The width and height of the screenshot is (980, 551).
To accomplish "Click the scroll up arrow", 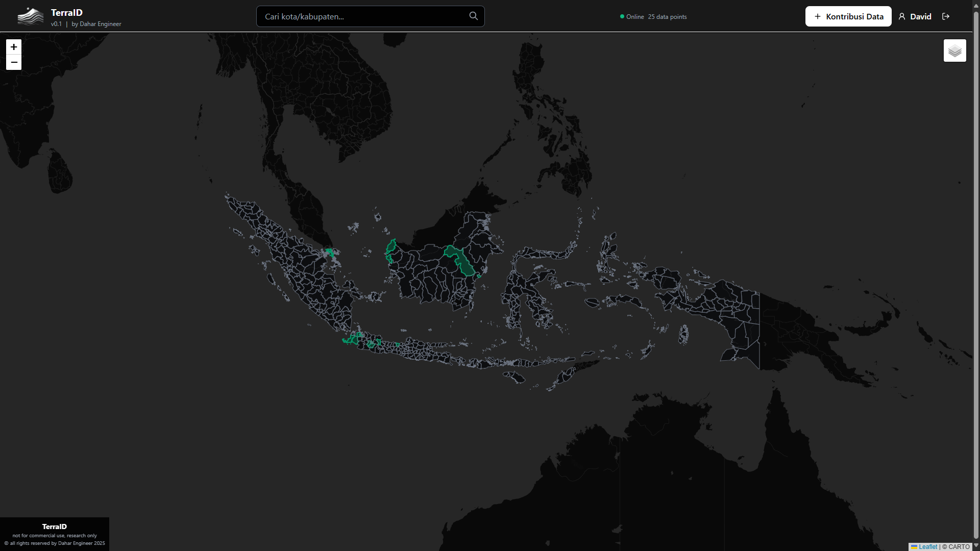I will (x=976, y=5).
